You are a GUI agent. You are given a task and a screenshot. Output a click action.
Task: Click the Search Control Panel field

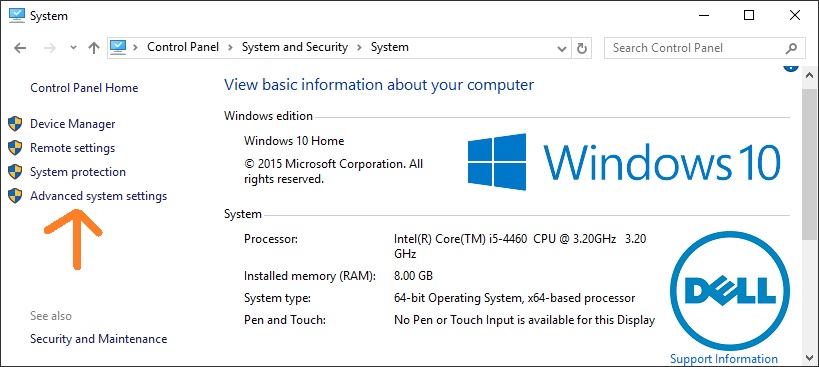pos(695,48)
